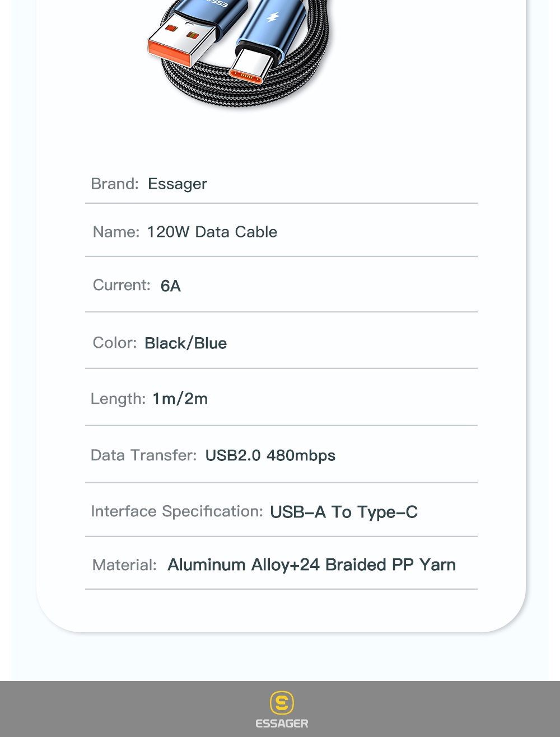Click the Interface Specification label
This screenshot has height=737, width=560.
[x=177, y=511]
